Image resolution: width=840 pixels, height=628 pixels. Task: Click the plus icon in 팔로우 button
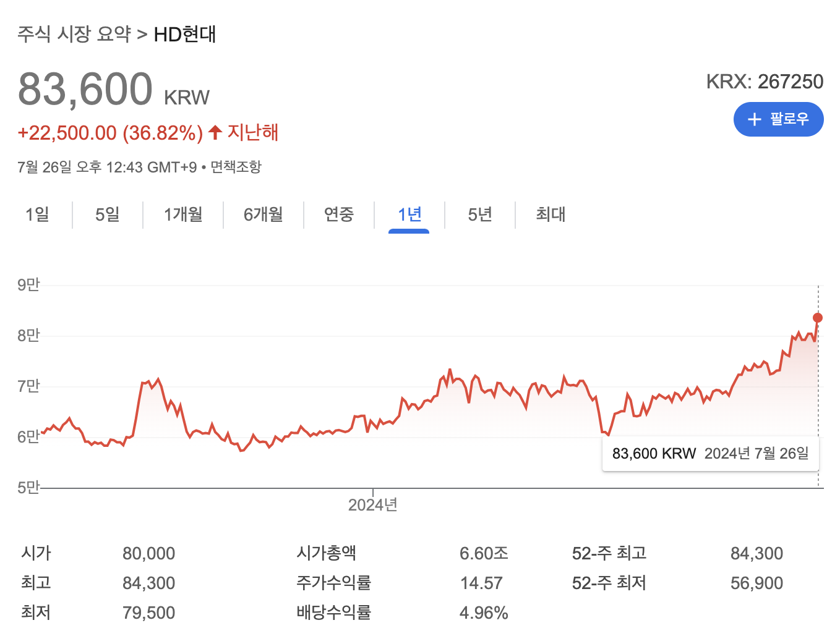tap(754, 119)
